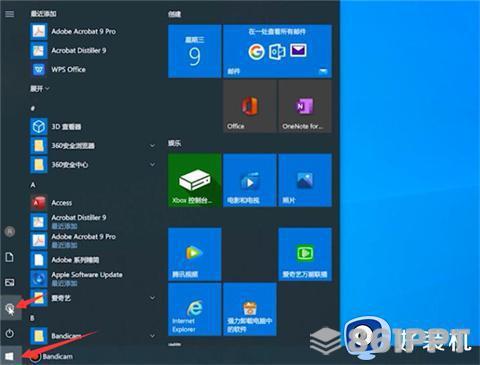Launch Adobe Acrobat 9 Pro from recently added

pyautogui.click(x=73, y=31)
